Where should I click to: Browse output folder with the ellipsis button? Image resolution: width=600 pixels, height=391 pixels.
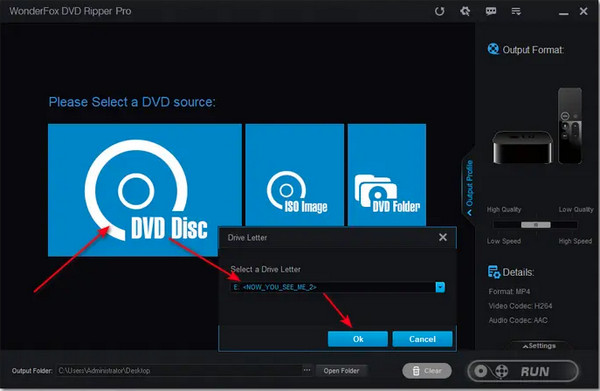point(307,370)
